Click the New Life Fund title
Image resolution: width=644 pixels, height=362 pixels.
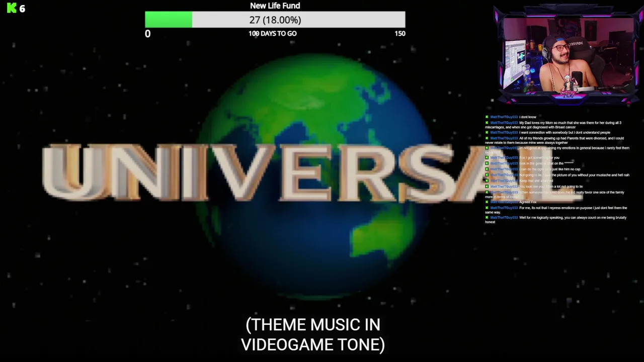[x=275, y=6]
